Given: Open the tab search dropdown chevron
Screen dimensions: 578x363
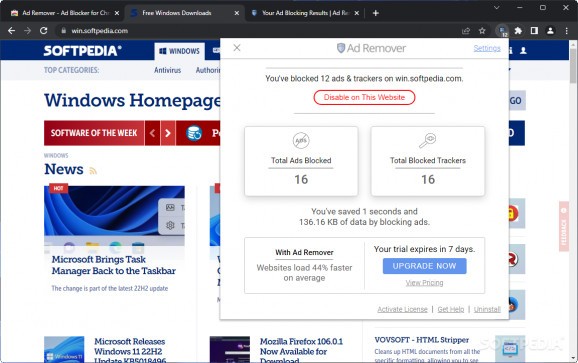Looking at the screenshot, I should pos(497,7).
